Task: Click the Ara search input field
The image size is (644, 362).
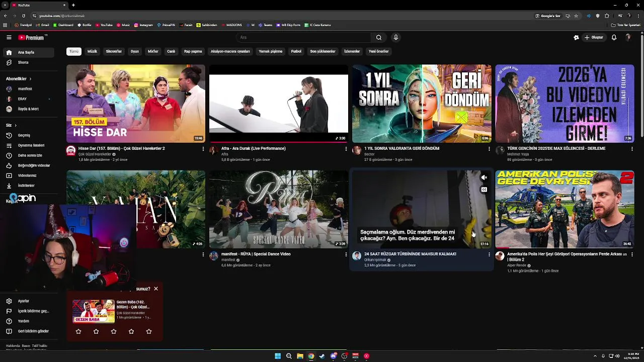Action: (x=303, y=37)
